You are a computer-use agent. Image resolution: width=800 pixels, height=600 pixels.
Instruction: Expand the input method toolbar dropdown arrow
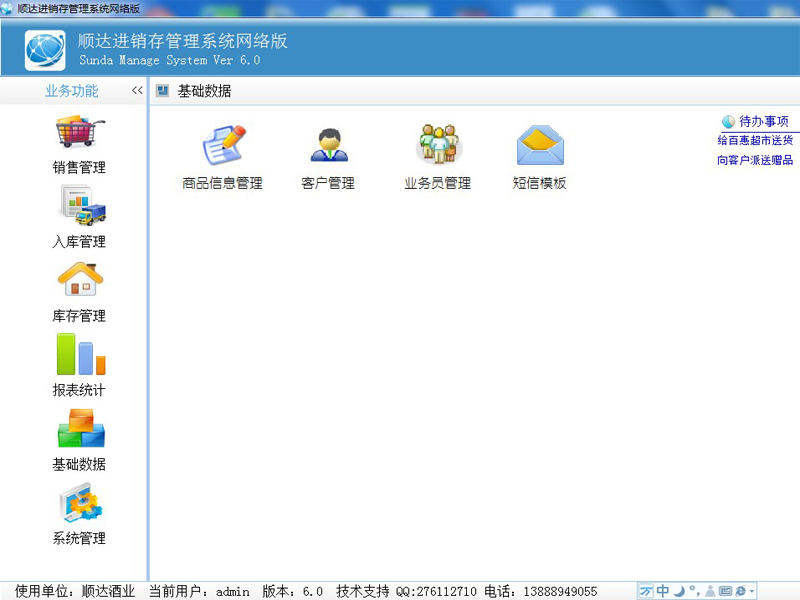point(752,591)
